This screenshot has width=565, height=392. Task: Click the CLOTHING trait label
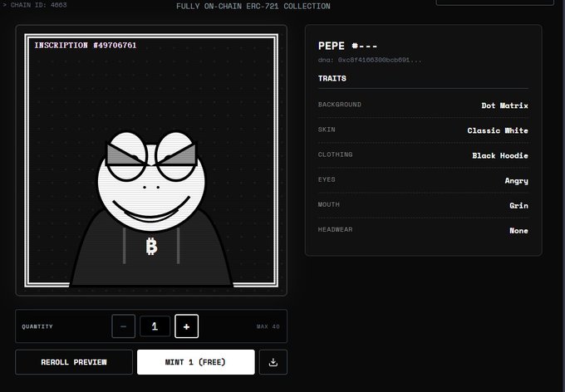click(x=335, y=154)
